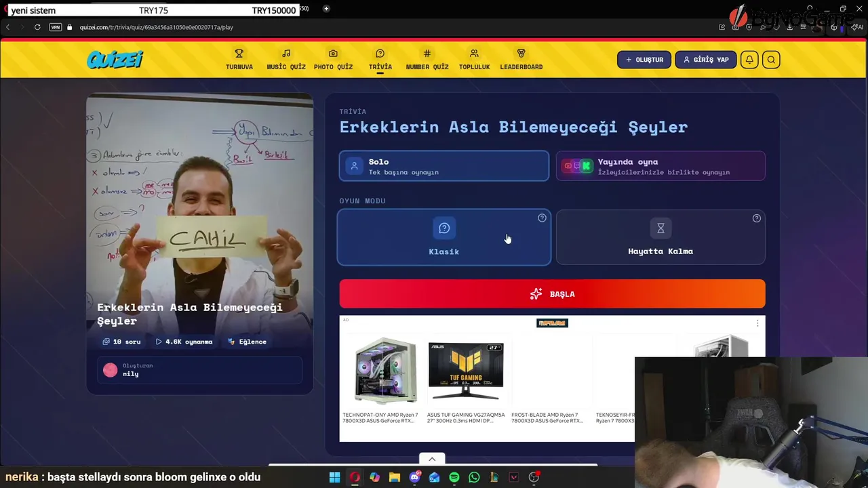868x488 pixels.
Task: Start the quiz with Başla
Action: point(552,294)
